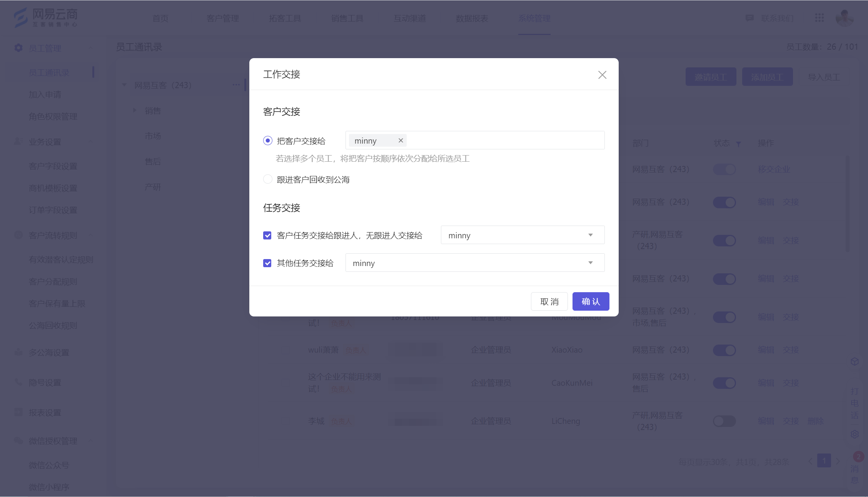
Task: Click 移交企业 link in first row
Action: coord(774,169)
